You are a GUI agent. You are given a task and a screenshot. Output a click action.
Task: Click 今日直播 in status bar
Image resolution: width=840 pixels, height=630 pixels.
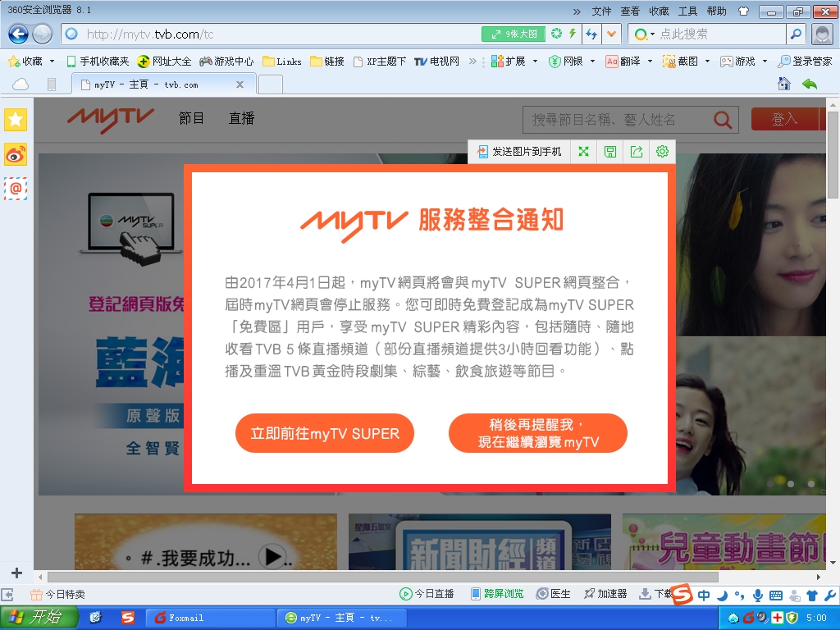point(427,594)
